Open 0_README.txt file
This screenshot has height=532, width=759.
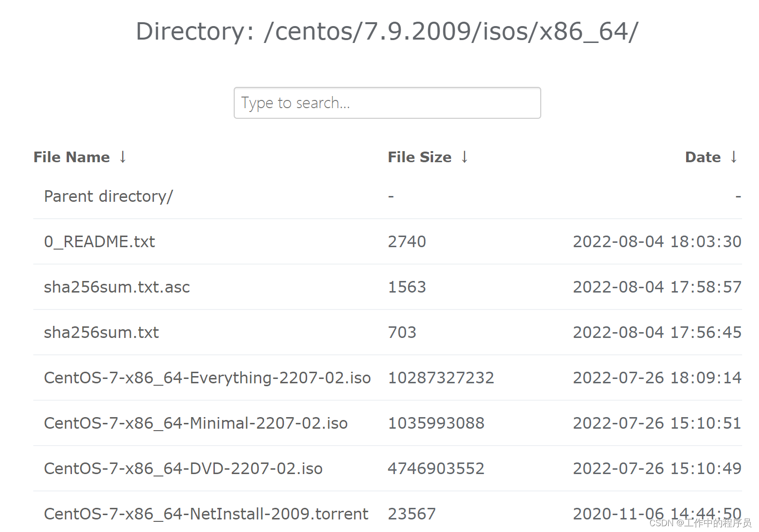click(99, 242)
